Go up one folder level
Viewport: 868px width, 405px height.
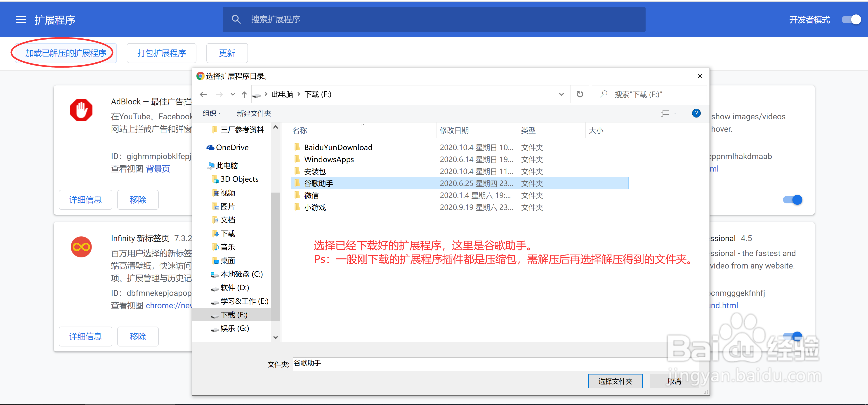pos(244,94)
